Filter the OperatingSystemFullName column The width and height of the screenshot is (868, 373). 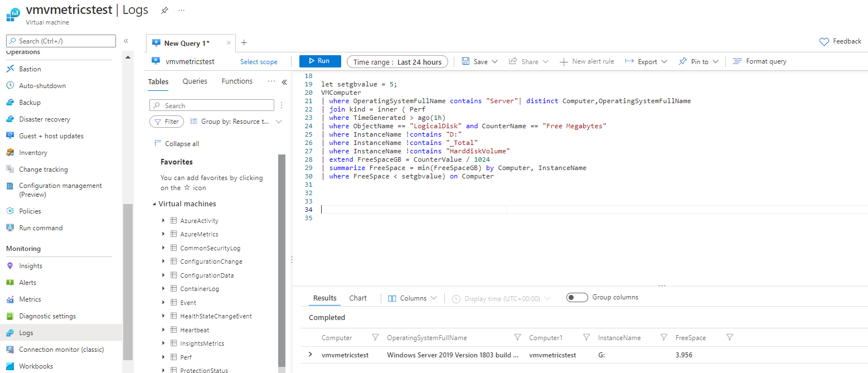pyautogui.click(x=517, y=337)
